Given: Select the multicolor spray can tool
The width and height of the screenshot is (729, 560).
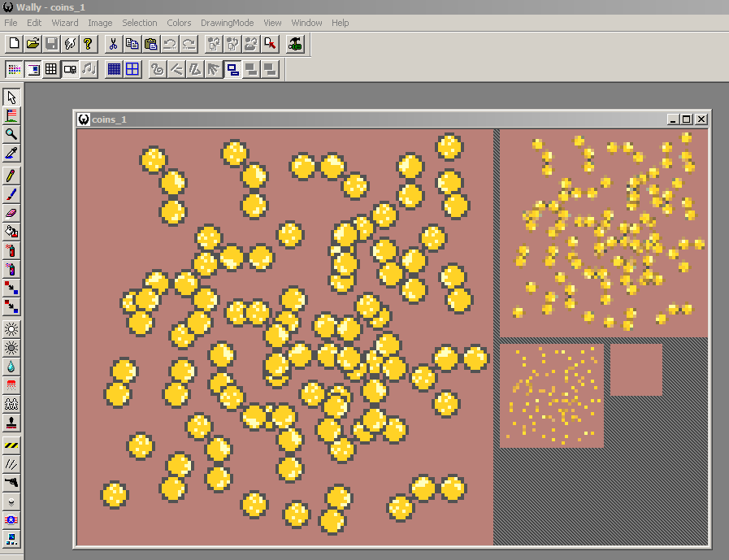Looking at the screenshot, I should click(x=11, y=269).
